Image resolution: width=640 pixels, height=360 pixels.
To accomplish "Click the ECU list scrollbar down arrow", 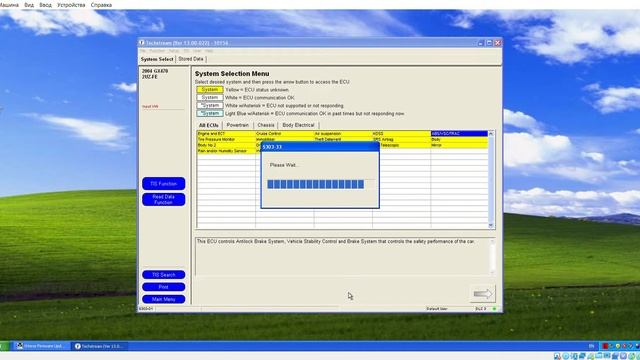I will click(x=491, y=225).
